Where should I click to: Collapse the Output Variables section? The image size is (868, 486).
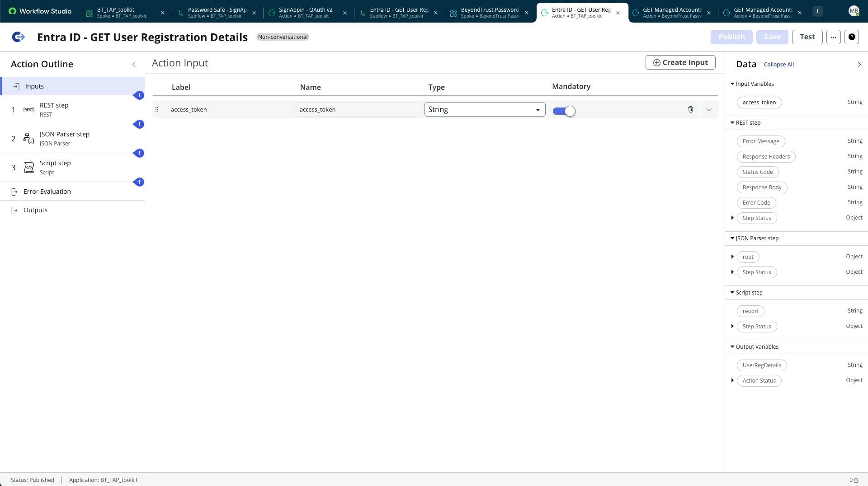point(732,347)
